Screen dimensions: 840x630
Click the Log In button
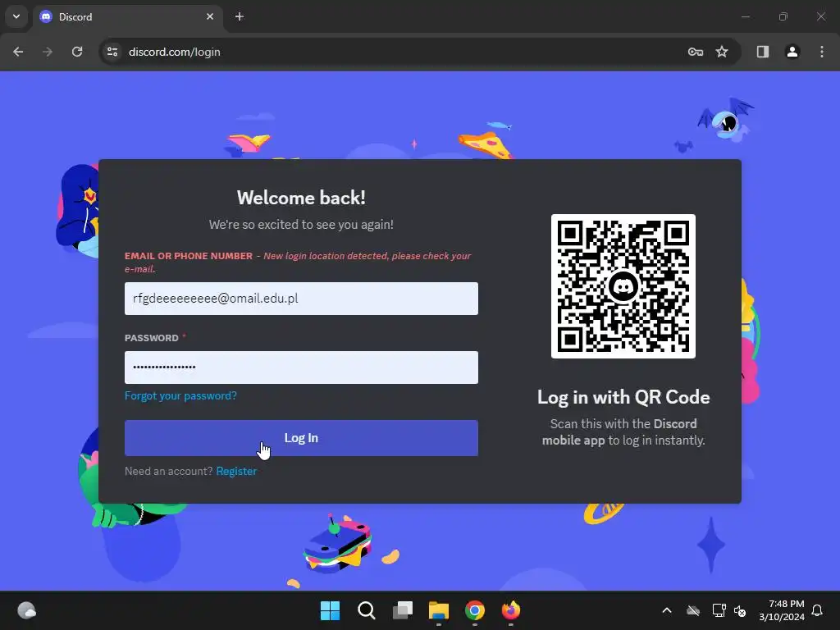coord(301,438)
